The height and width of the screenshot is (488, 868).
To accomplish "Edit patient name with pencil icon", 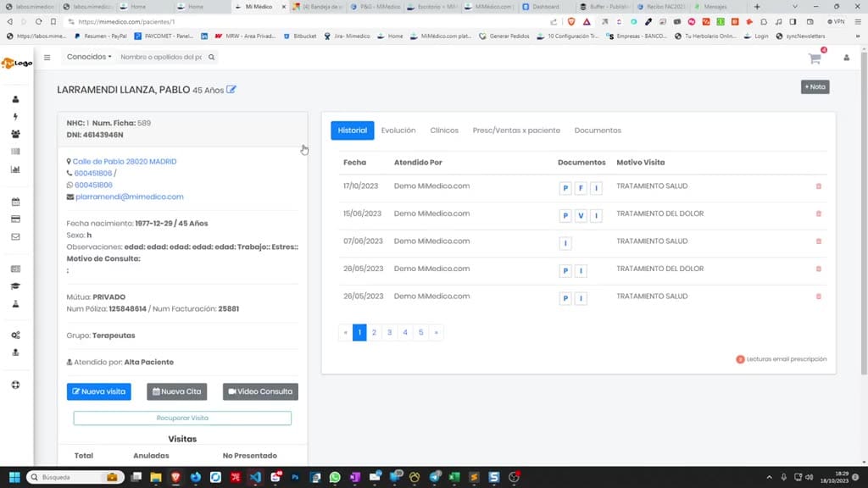I will 231,90.
